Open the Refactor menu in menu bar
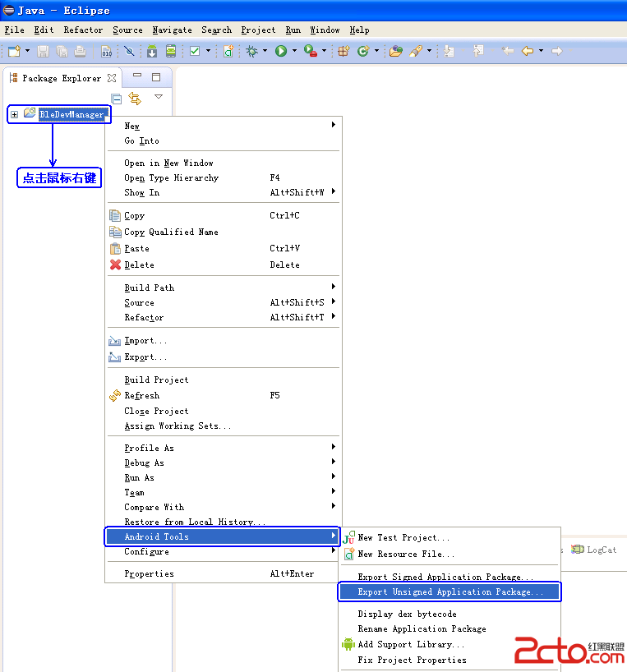Viewport: 627px width, 672px height. pos(83,30)
